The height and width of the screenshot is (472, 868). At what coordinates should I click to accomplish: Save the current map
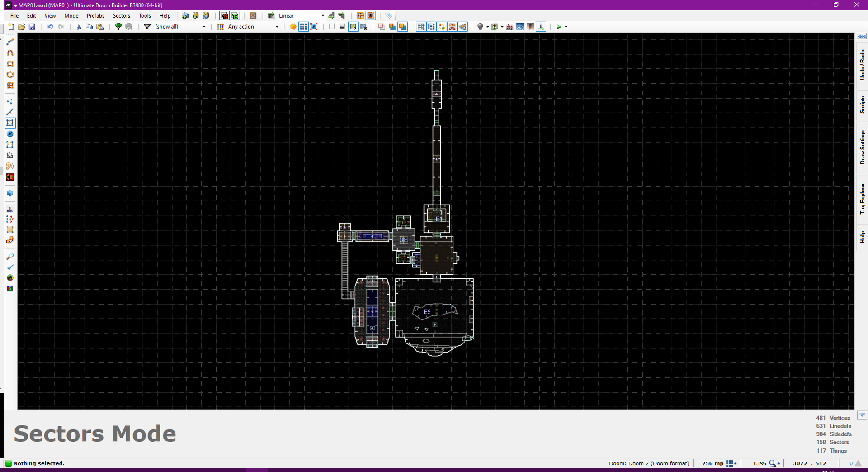click(32, 27)
